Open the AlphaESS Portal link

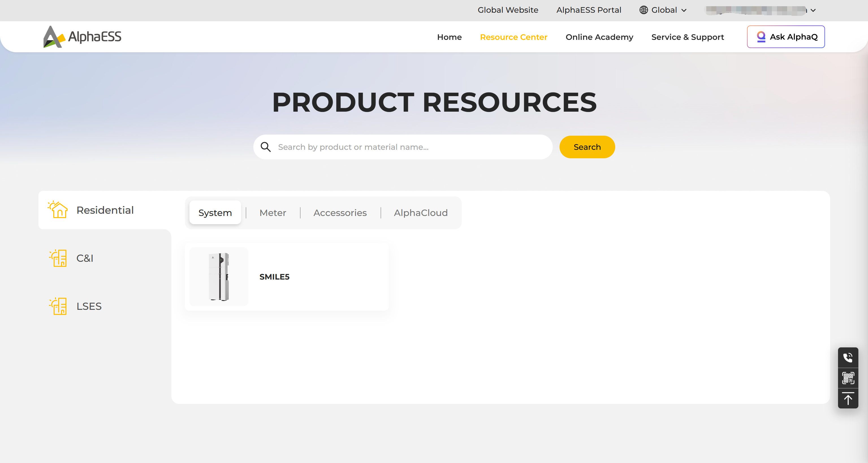589,10
